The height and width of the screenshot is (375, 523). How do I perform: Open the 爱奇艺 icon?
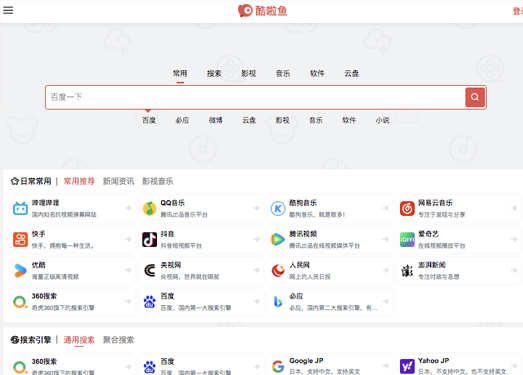(x=407, y=239)
